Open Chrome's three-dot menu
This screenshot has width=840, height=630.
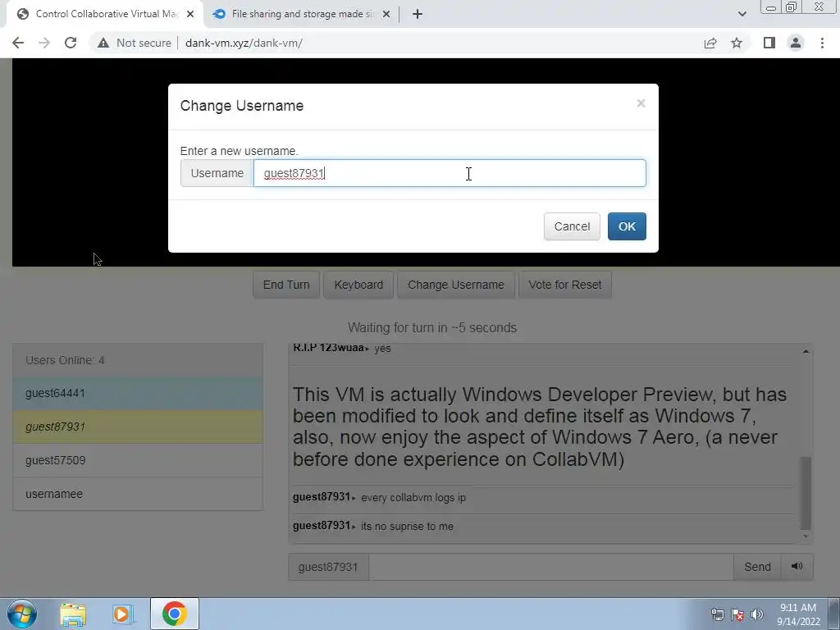(x=822, y=43)
